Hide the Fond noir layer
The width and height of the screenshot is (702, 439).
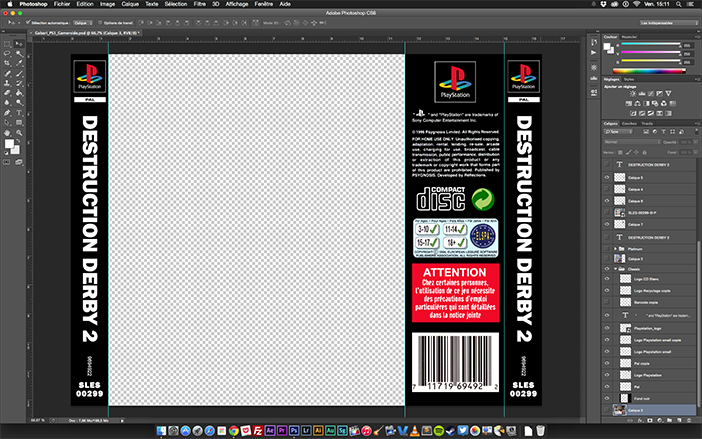tap(607, 398)
